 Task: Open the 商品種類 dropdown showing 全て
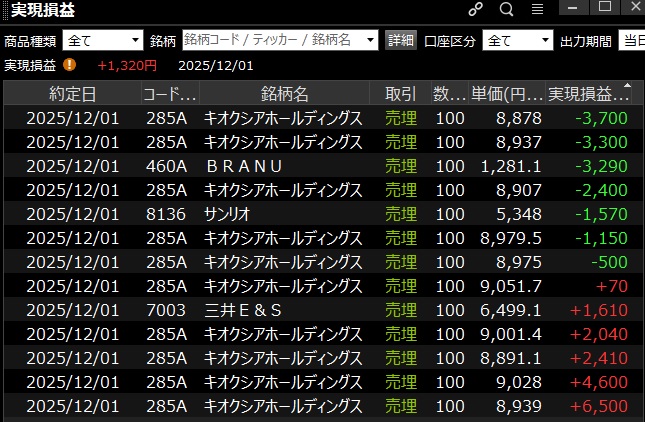point(103,41)
